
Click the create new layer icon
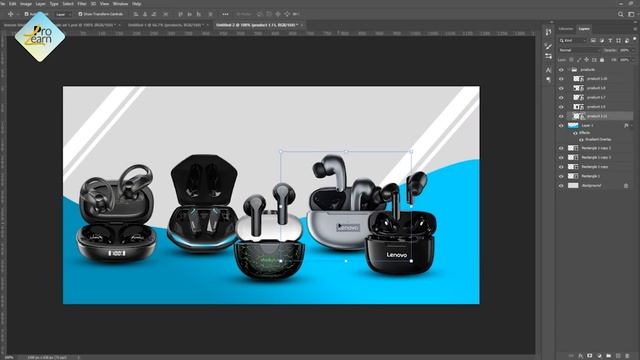click(x=618, y=356)
